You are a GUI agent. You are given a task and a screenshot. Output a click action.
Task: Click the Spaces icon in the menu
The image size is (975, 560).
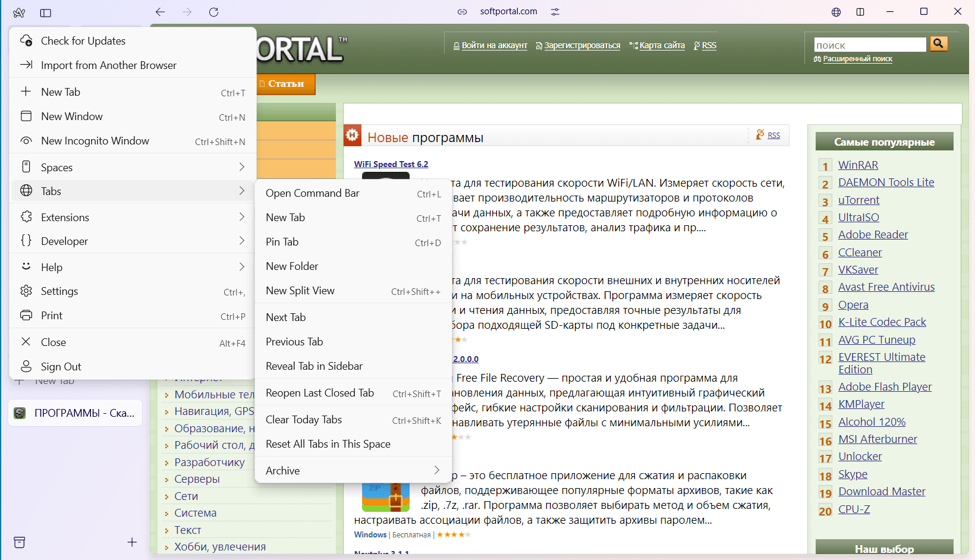26,166
